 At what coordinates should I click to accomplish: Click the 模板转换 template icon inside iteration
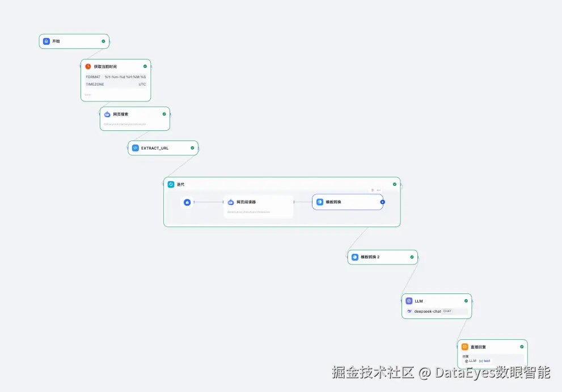pos(319,202)
